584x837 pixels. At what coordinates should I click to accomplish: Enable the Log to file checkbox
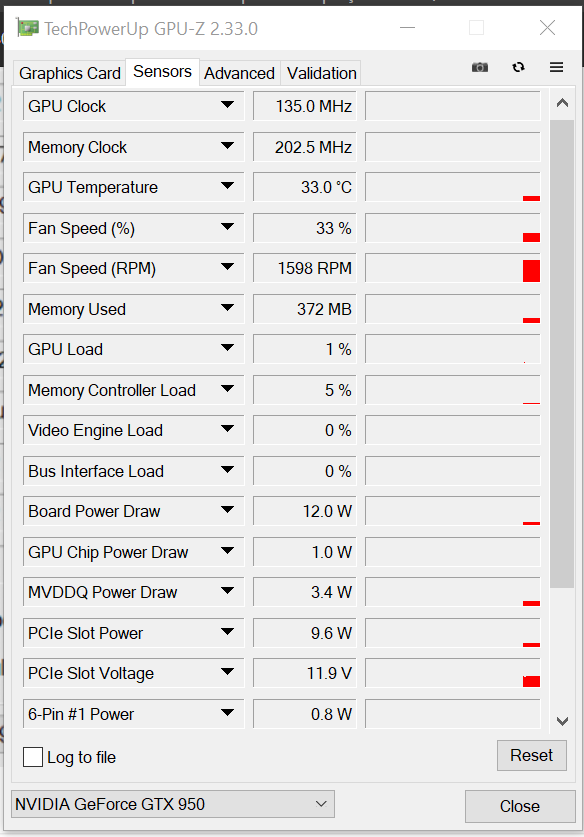click(x=33, y=757)
